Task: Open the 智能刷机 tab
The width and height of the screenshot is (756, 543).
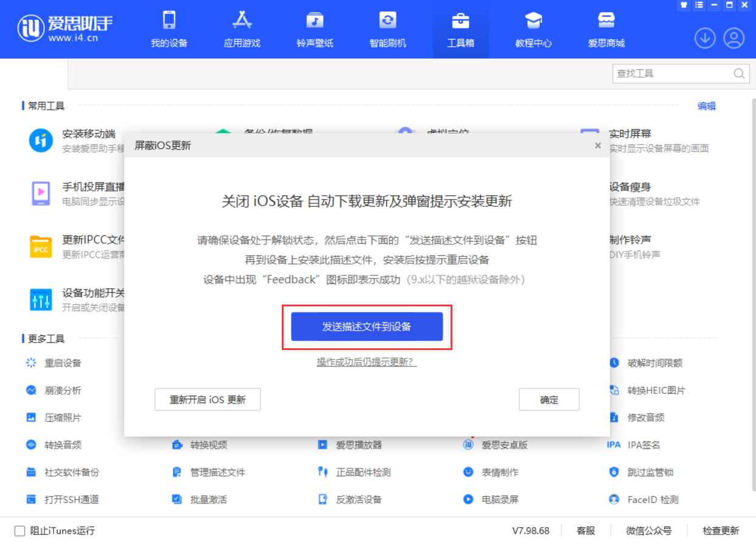Action: click(387, 29)
